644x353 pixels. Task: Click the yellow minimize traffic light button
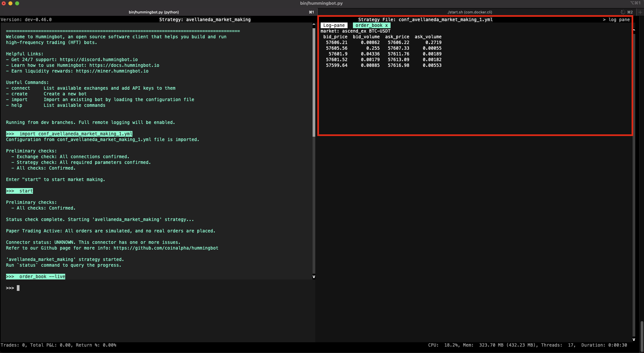(11, 4)
